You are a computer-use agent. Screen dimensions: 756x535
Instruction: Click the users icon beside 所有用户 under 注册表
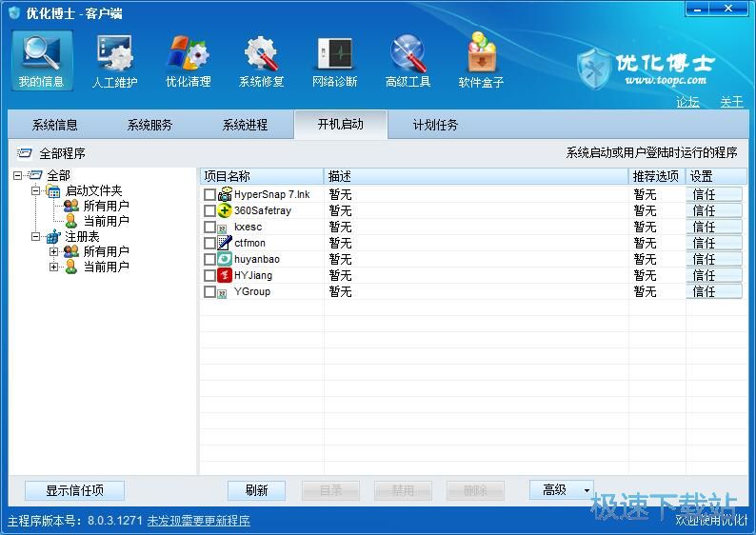click(71, 251)
